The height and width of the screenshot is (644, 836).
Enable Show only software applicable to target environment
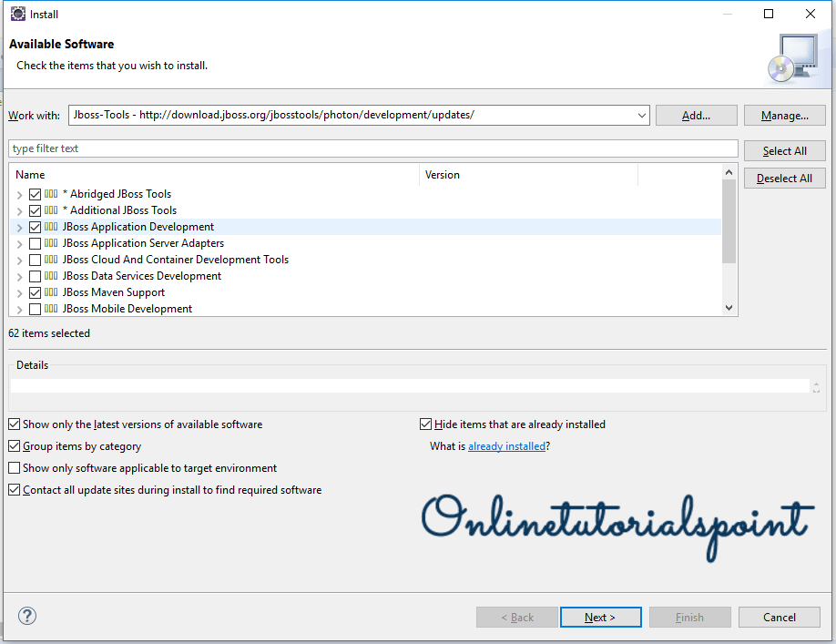(14, 467)
